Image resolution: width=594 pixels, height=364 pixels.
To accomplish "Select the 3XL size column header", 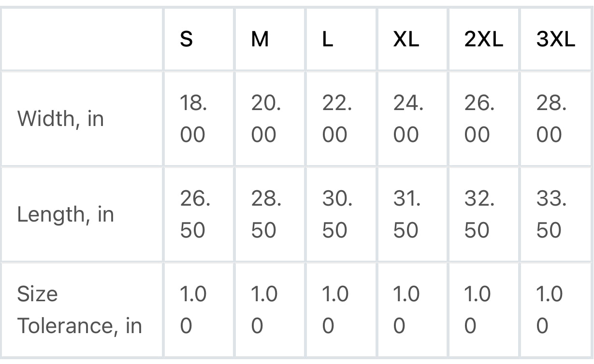I will pos(556,39).
